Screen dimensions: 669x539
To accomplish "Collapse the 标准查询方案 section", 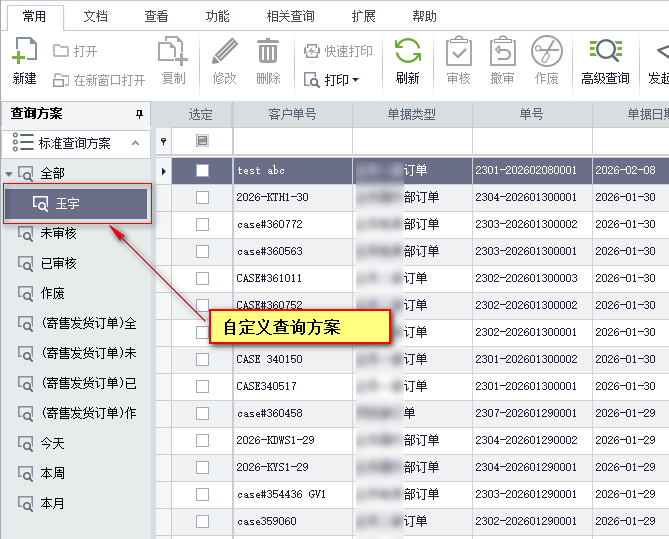I will (x=136, y=143).
